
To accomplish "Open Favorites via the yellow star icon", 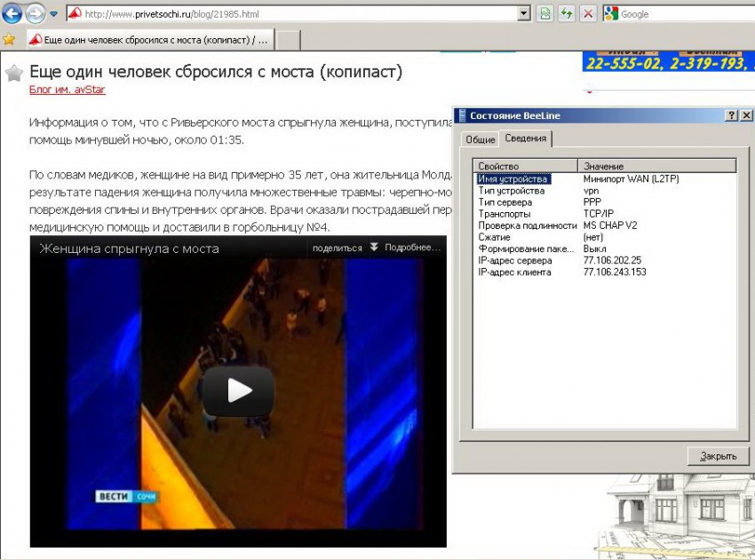I will (10, 39).
